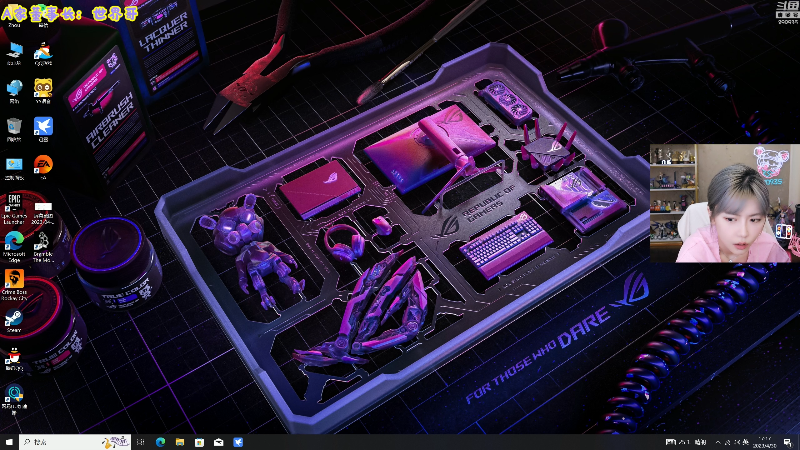Screen dimensions: 800x450
Task: Open the Recycle Bin icon
Action: (14, 130)
